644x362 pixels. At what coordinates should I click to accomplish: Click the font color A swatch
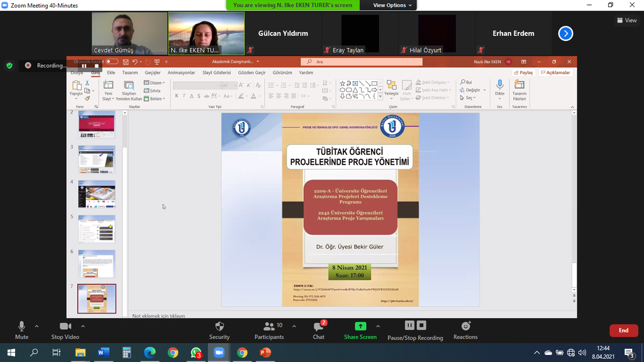[x=253, y=96]
